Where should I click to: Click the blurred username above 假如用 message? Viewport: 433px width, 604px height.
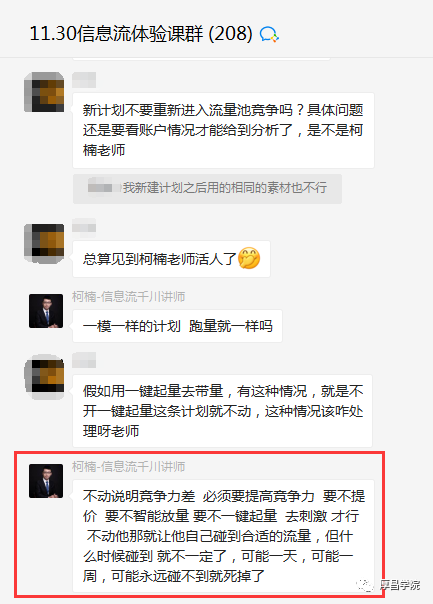coord(84,360)
